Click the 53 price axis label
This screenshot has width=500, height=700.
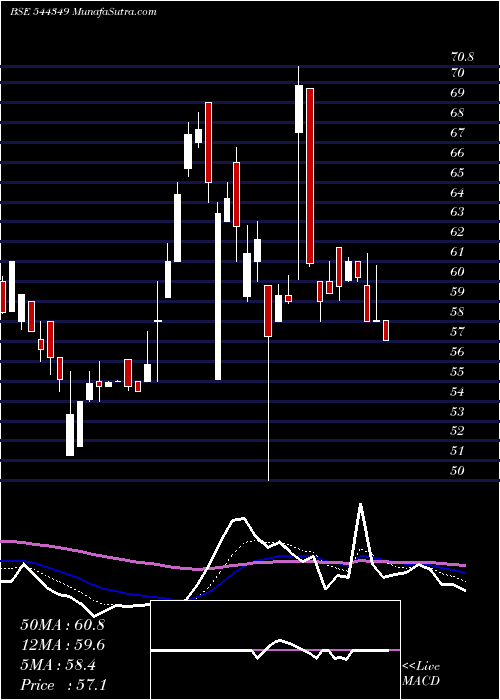coord(458,411)
